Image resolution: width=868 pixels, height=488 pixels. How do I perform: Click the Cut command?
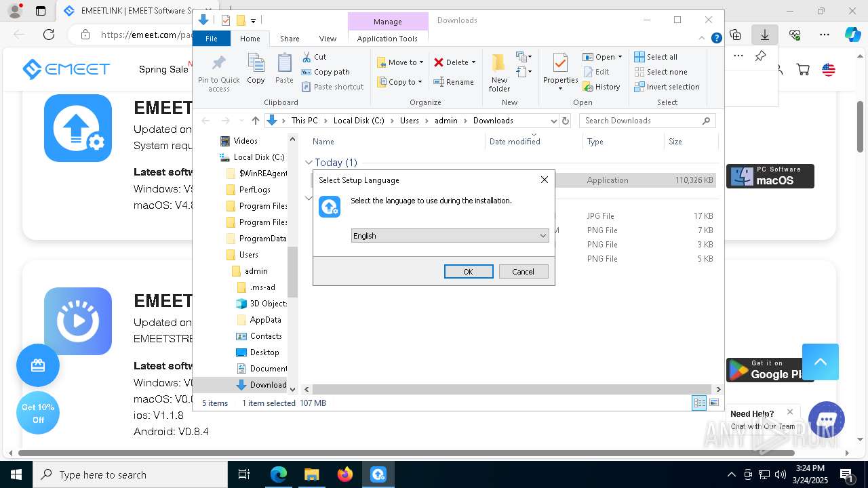coord(314,57)
